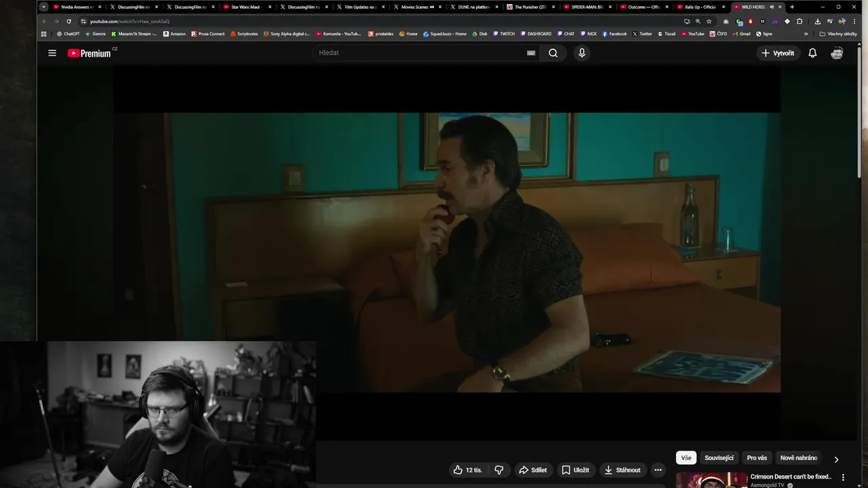The height and width of the screenshot is (488, 868).
Task: Switch to Movies Scenes tab
Action: [x=417, y=7]
